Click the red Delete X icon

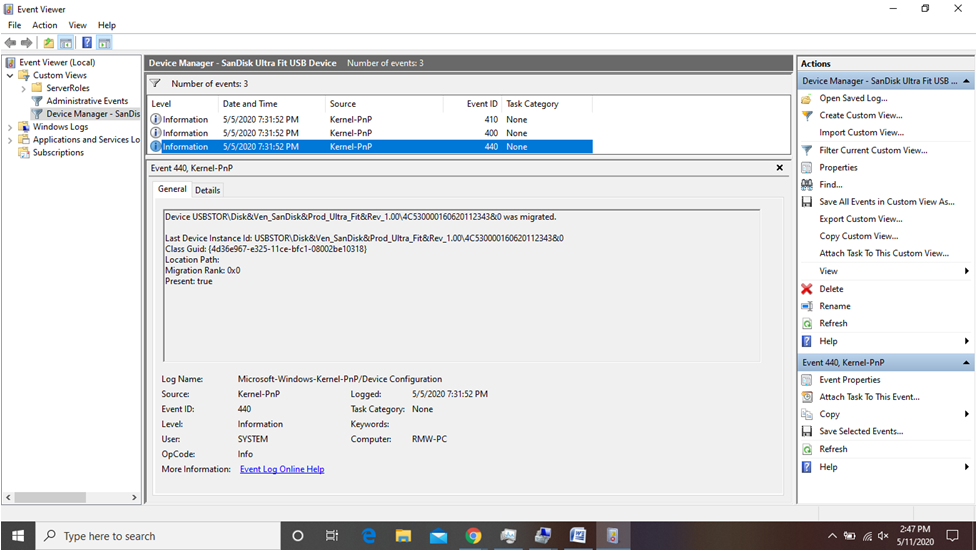807,289
